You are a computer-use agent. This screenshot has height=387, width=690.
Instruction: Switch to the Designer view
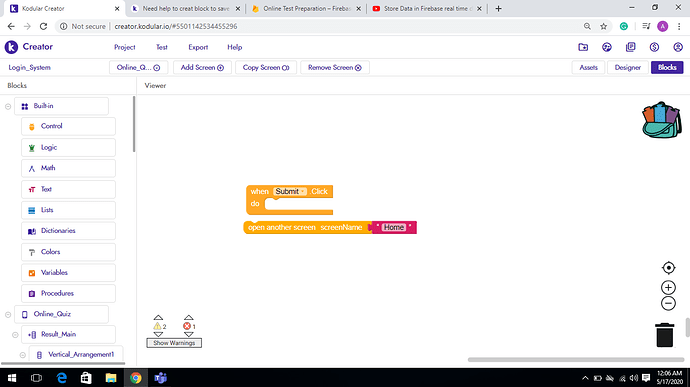pyautogui.click(x=628, y=67)
